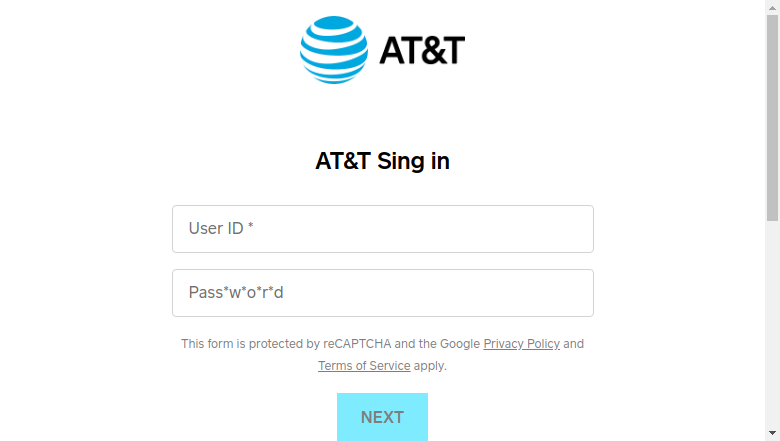
Task: Click the word "Google" in the notice
Action: point(460,344)
